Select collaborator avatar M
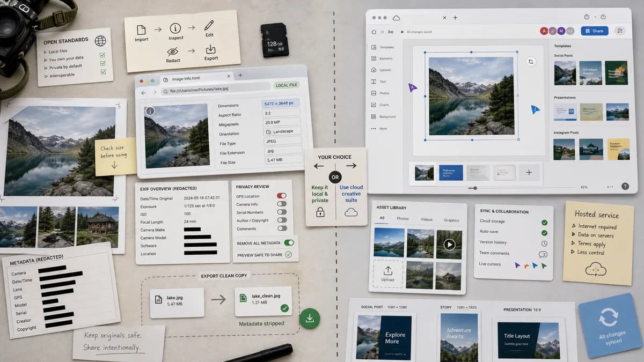 (x=561, y=31)
